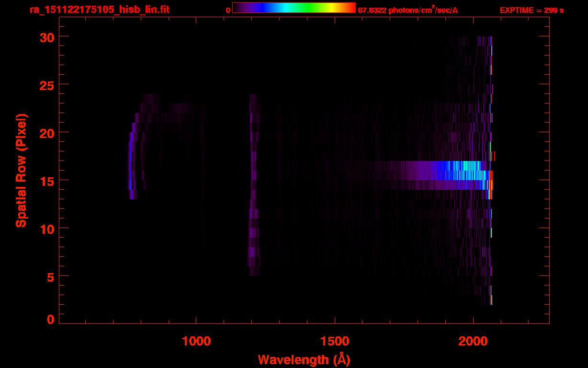Click the 1000 wavelength tick label
Image resolution: width=588 pixels, height=368 pixels.
(x=196, y=342)
